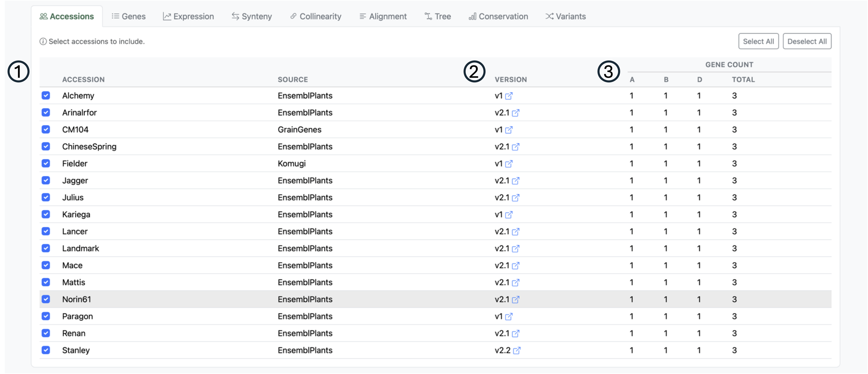Open external link icon for ChineseSpring v2.1
The height and width of the screenshot is (374, 868).
tap(515, 147)
